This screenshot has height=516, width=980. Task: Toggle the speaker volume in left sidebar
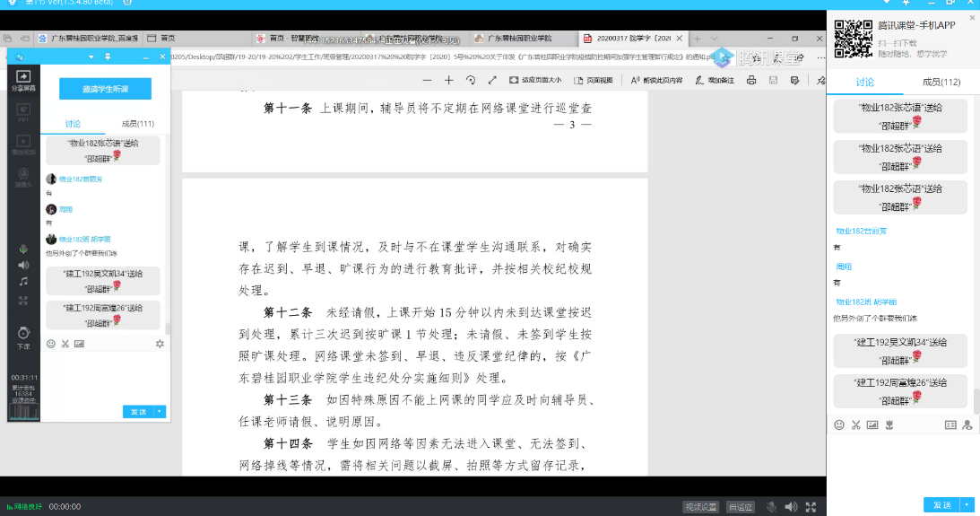23,266
